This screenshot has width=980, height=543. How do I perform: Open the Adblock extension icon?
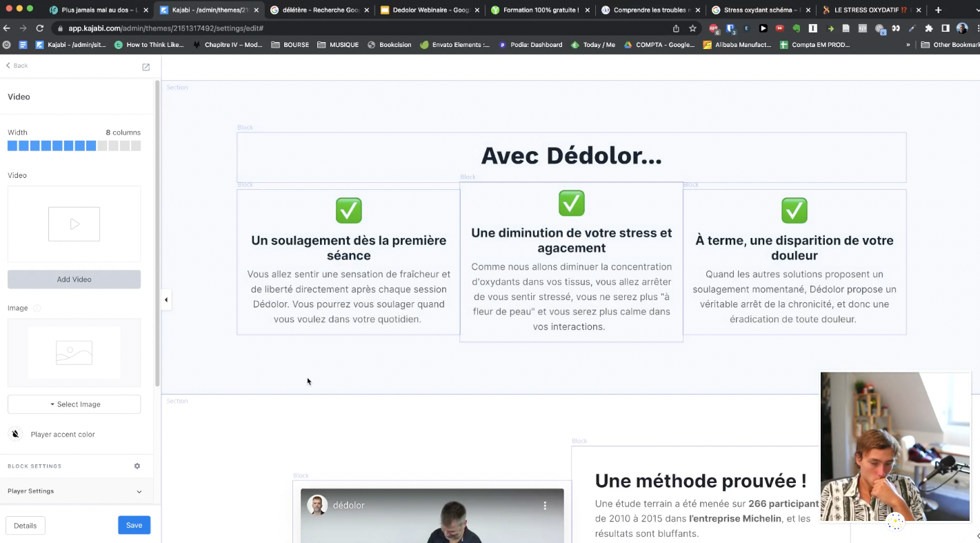point(714,28)
